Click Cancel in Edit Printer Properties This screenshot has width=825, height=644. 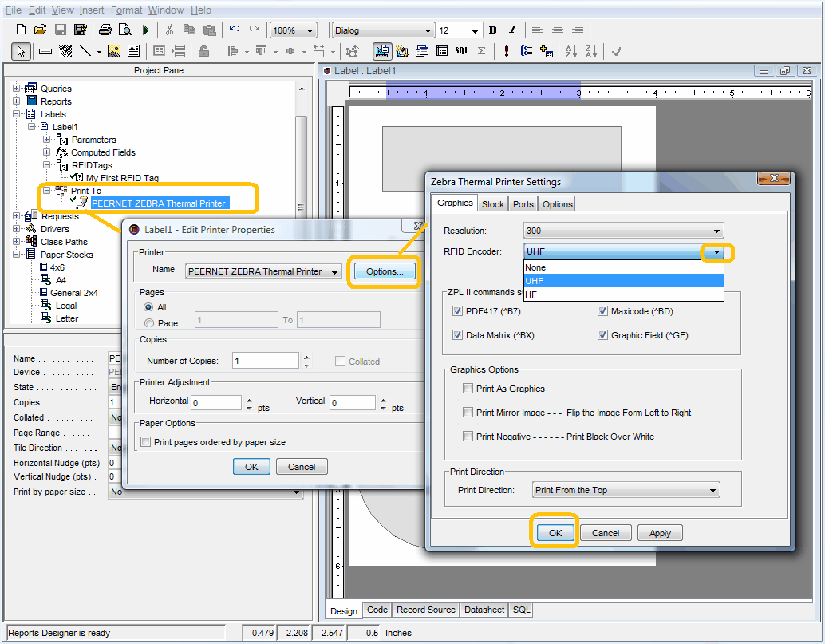point(302,467)
